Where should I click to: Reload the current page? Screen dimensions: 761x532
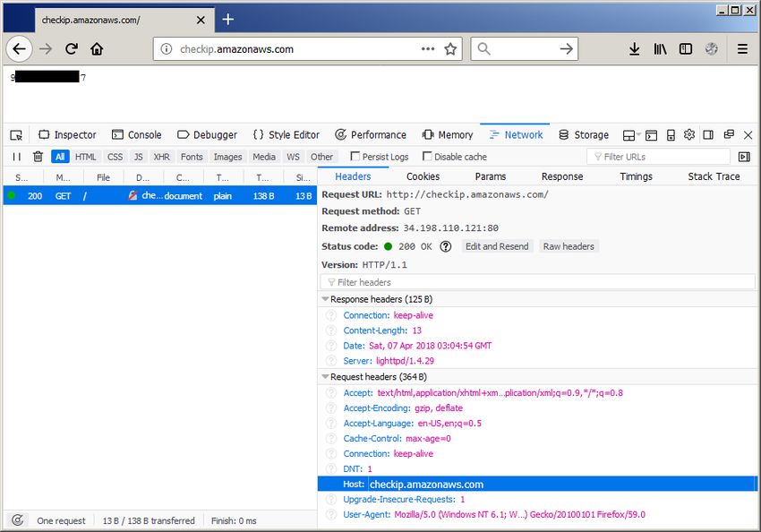pyautogui.click(x=72, y=48)
